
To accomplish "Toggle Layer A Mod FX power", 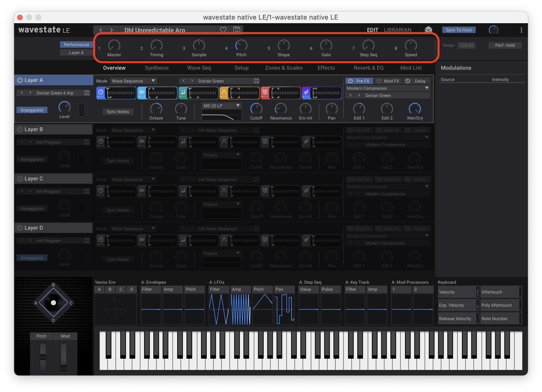I will tap(379, 81).
